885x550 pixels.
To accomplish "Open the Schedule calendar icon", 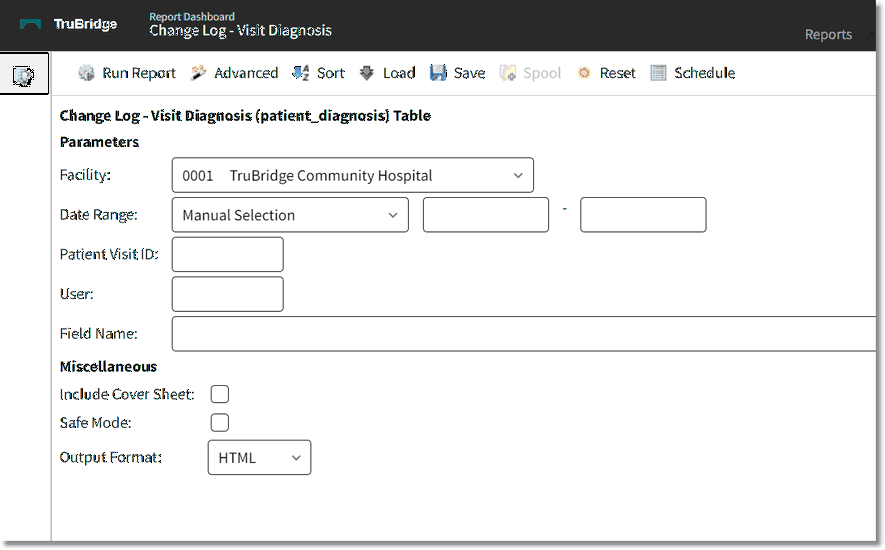I will (x=658, y=73).
